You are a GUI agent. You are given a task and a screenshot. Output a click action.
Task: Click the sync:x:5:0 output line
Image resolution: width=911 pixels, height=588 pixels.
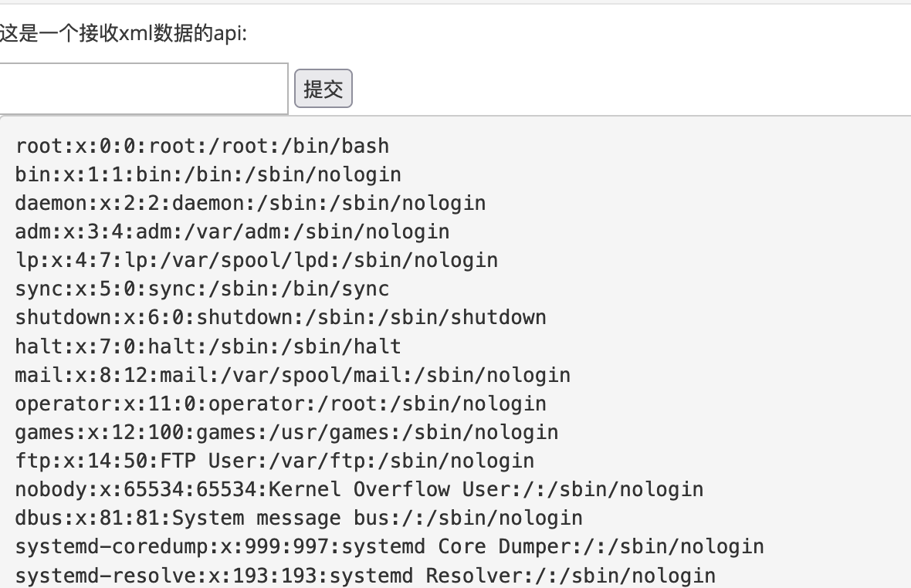pos(202,289)
